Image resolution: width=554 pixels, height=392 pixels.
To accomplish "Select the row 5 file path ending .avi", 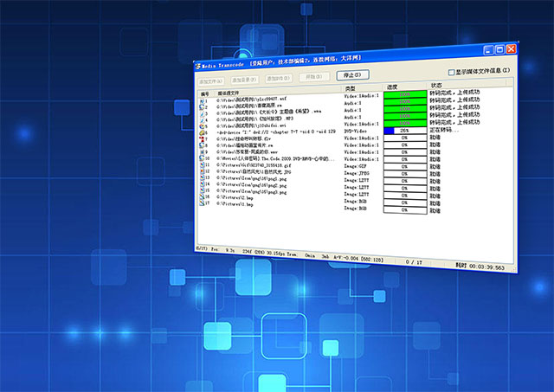I will [x=251, y=125].
